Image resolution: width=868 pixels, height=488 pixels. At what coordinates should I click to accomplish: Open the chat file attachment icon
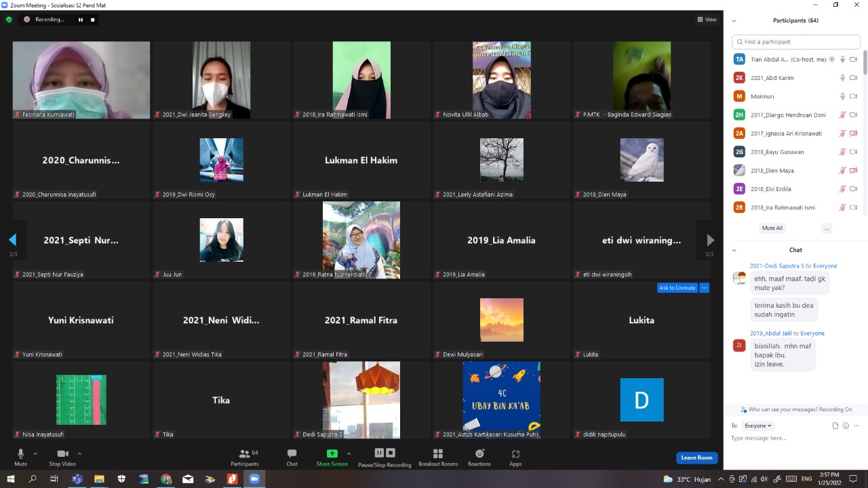835,426
